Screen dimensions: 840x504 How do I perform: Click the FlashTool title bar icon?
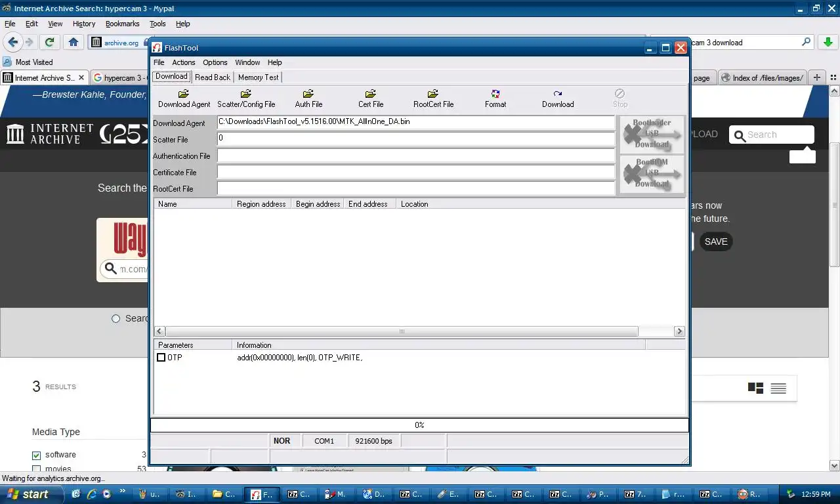(157, 48)
